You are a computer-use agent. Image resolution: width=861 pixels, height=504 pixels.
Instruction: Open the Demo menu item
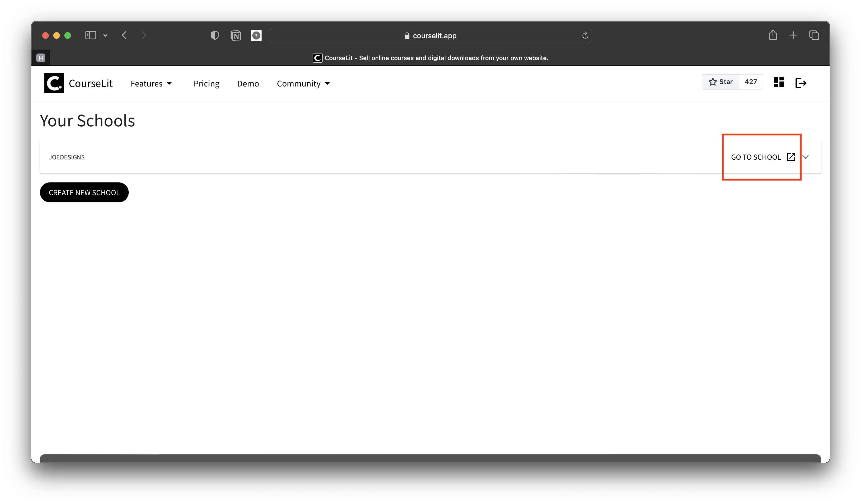coord(248,83)
